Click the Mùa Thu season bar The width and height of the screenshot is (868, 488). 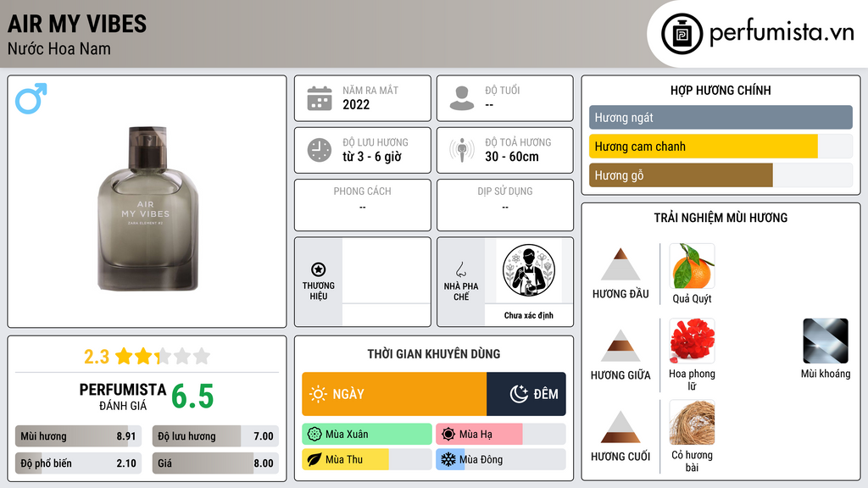pos(366,459)
